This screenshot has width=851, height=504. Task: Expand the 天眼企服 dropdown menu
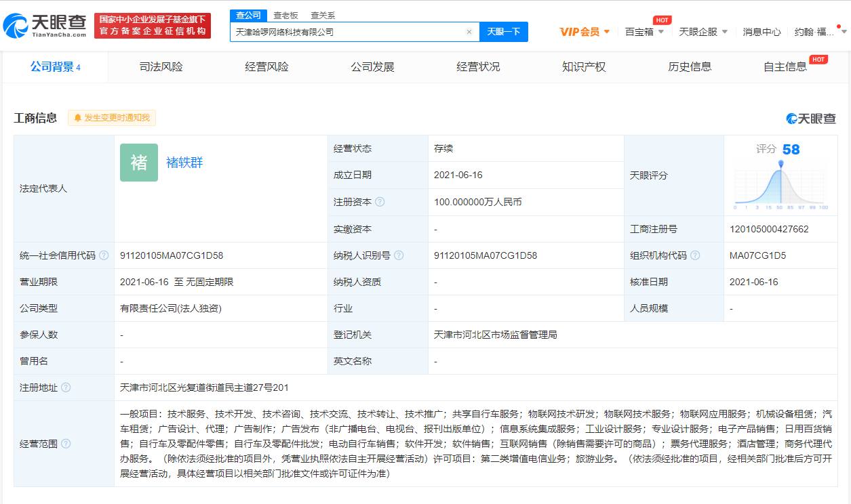click(x=703, y=32)
